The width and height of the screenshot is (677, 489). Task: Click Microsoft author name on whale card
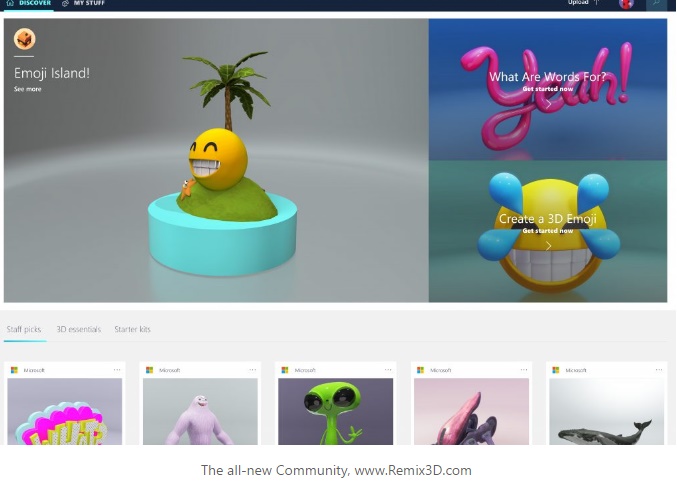(x=576, y=370)
